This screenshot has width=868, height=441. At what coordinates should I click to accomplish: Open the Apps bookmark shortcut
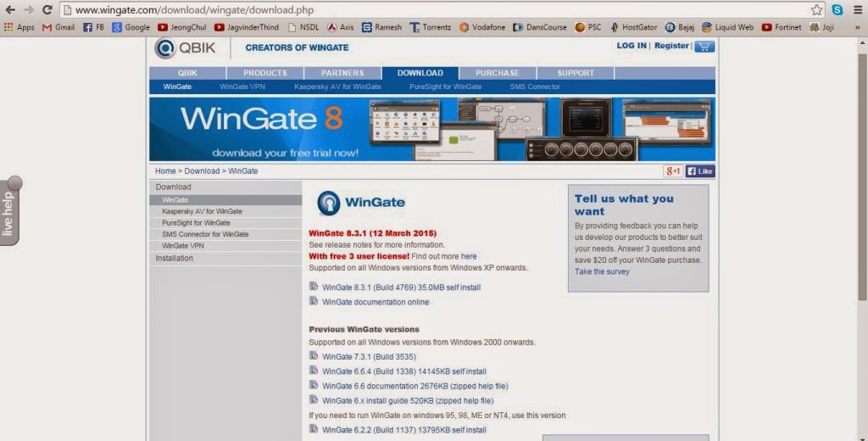(x=19, y=27)
